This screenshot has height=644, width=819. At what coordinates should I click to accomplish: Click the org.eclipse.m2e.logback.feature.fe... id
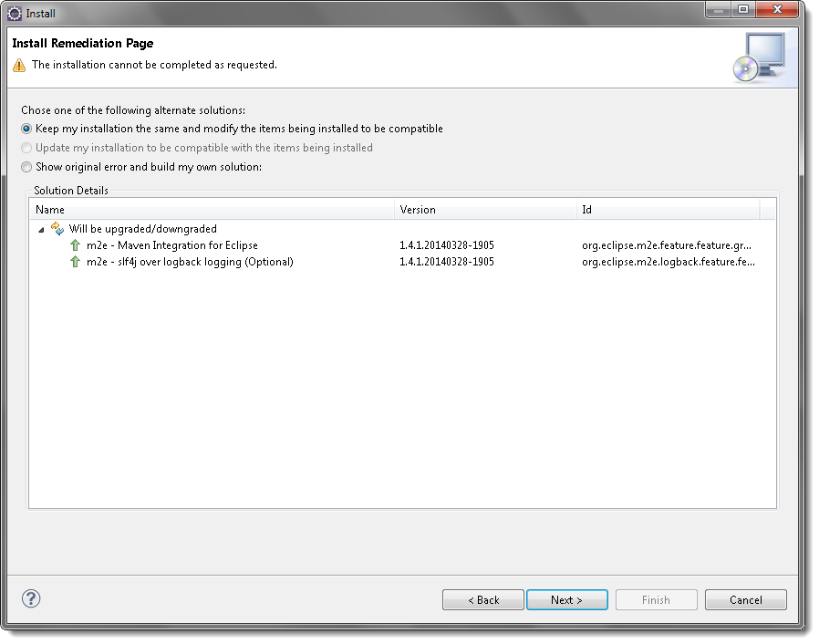[669, 262]
